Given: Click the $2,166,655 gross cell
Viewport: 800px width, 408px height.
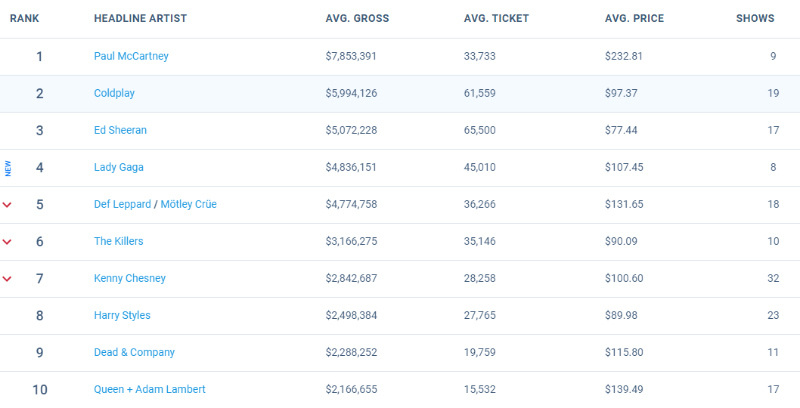Looking at the screenshot, I should 351,389.
